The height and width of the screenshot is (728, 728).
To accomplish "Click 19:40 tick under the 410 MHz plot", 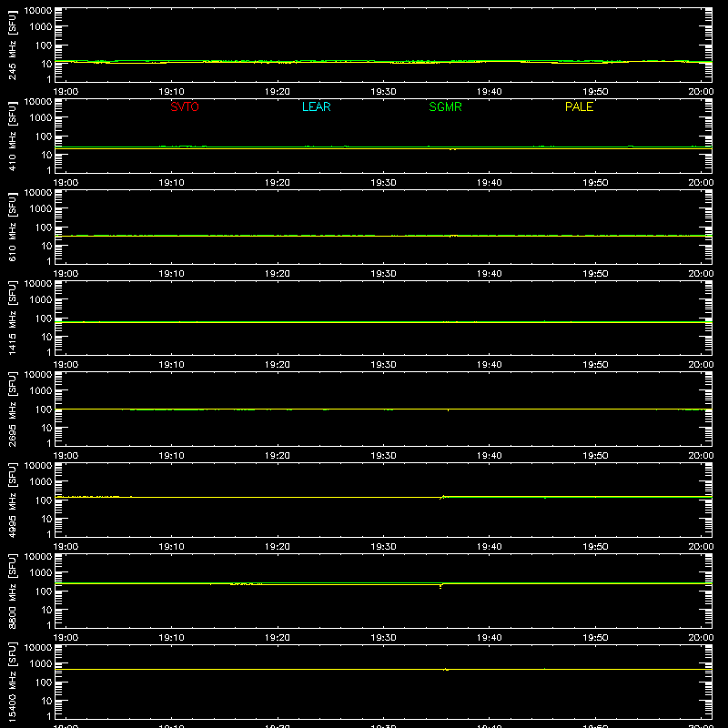I will (489, 183).
